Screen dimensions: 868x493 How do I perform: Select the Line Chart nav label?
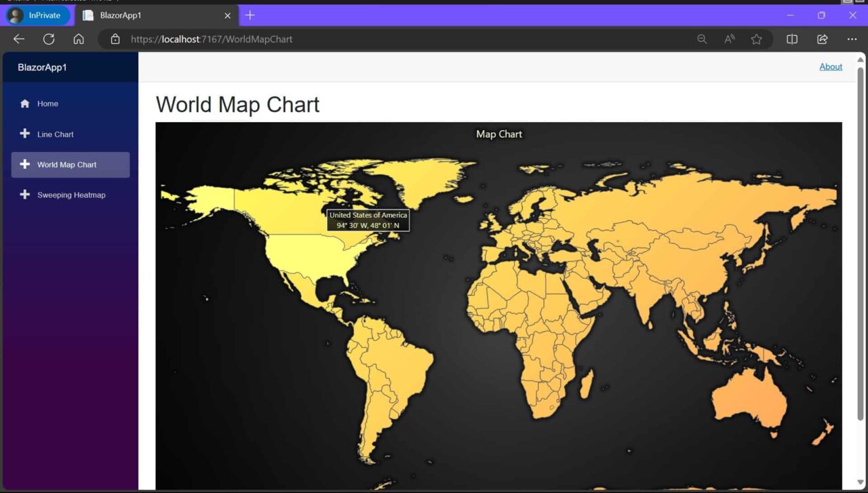pyautogui.click(x=56, y=134)
